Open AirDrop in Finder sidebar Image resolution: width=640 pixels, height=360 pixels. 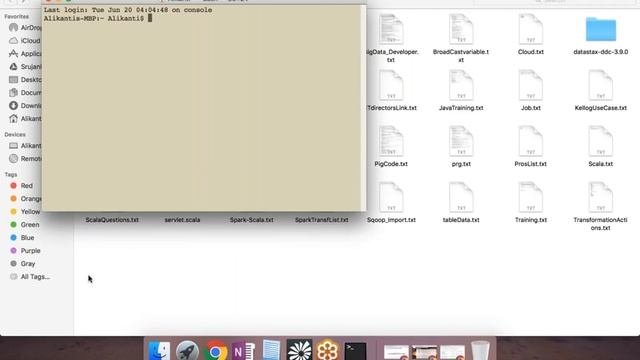point(24,27)
